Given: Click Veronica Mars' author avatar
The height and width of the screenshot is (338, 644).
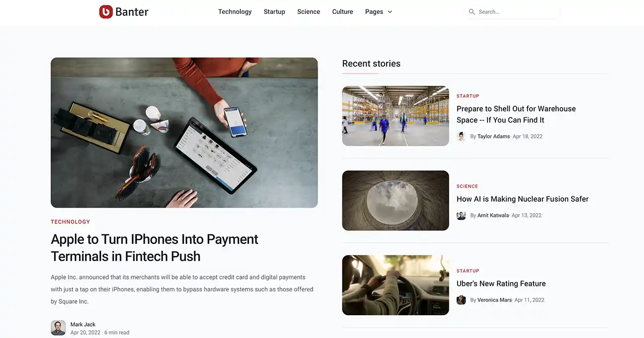Looking at the screenshot, I should coord(461,300).
